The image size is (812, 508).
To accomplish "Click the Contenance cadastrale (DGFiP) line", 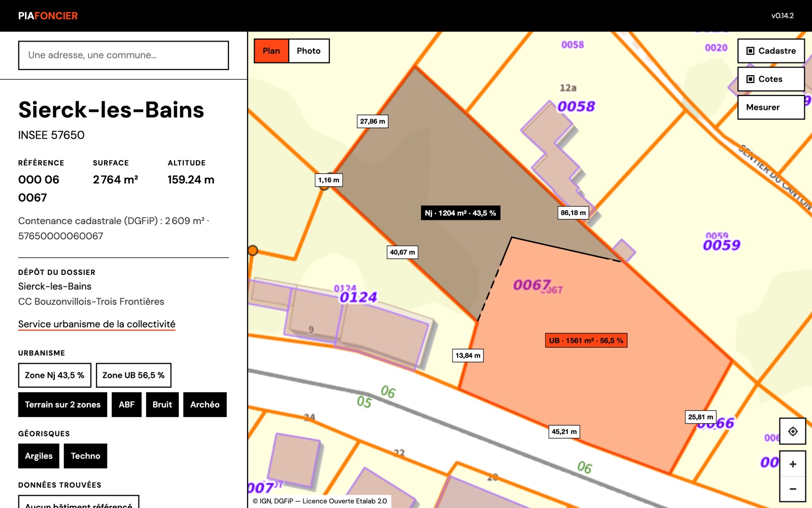I will coord(114,229).
